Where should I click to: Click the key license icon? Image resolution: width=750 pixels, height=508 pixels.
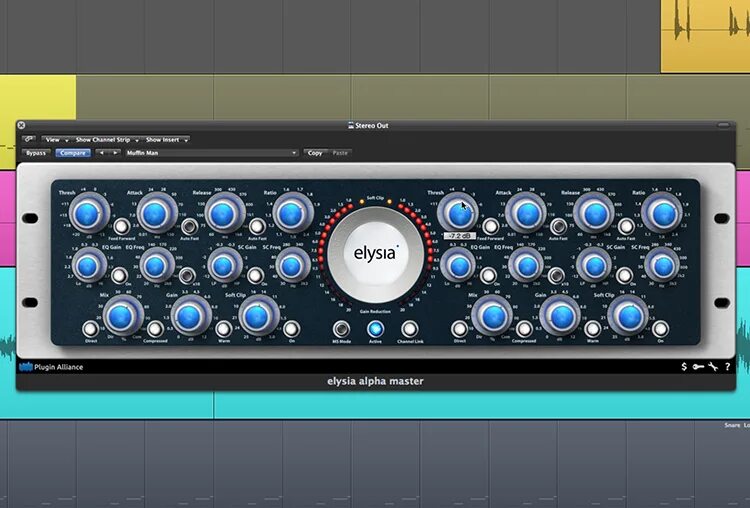(x=698, y=367)
